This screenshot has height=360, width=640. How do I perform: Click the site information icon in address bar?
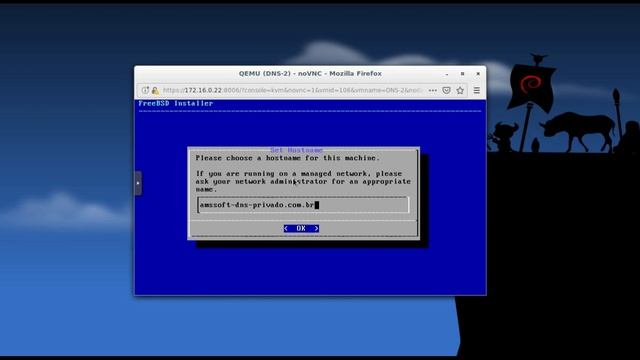click(x=145, y=91)
